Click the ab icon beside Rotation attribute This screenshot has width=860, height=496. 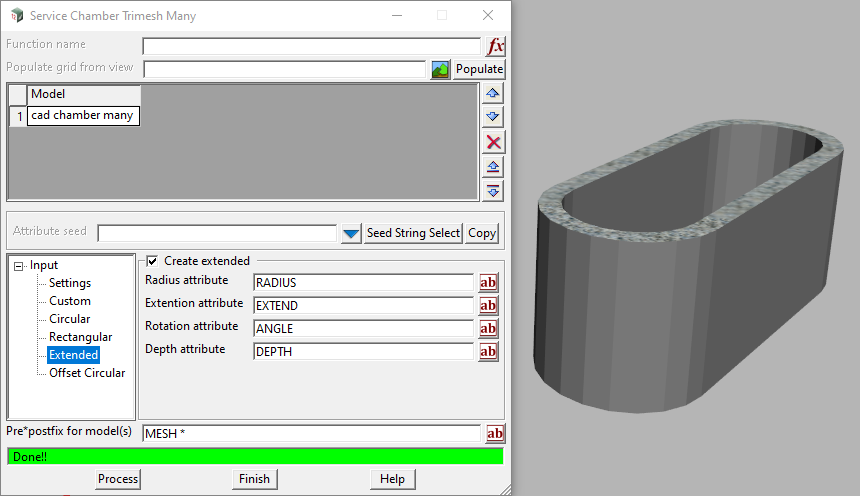[488, 329]
